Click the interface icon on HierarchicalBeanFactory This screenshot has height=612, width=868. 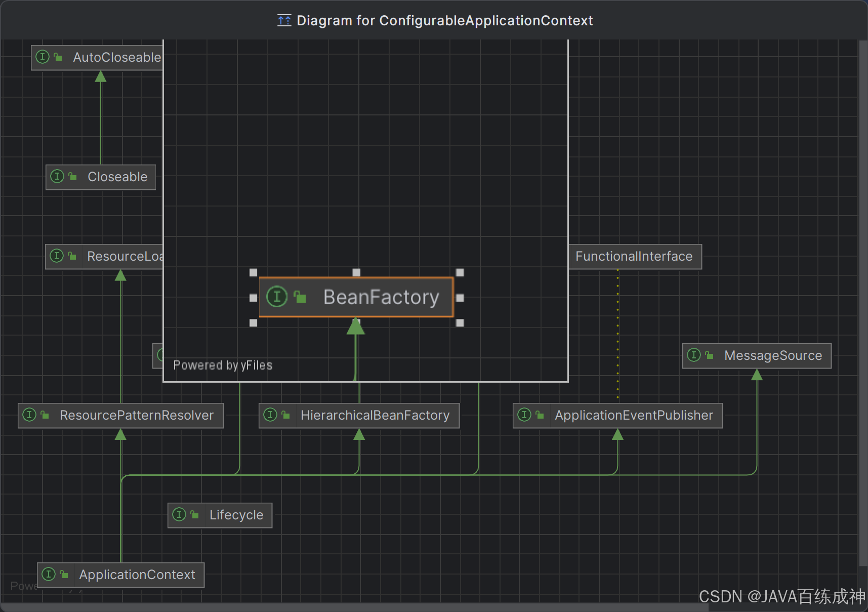[x=270, y=415]
